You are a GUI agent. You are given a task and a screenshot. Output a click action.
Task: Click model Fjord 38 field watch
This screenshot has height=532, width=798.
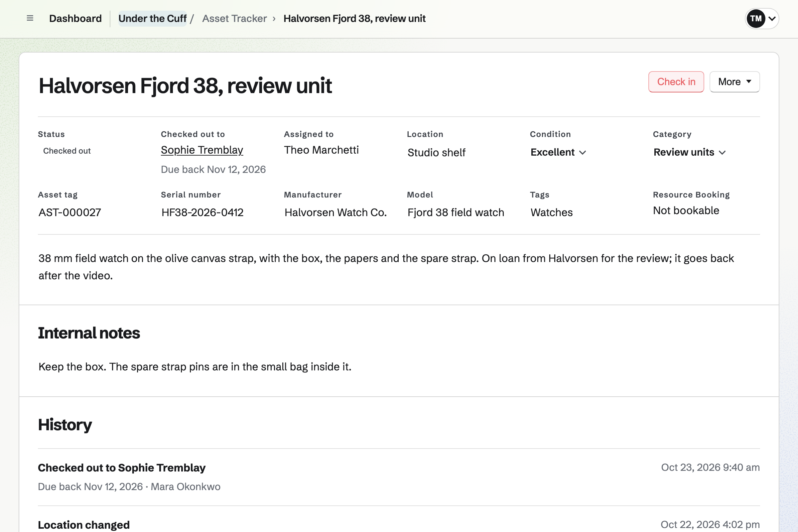tap(456, 212)
